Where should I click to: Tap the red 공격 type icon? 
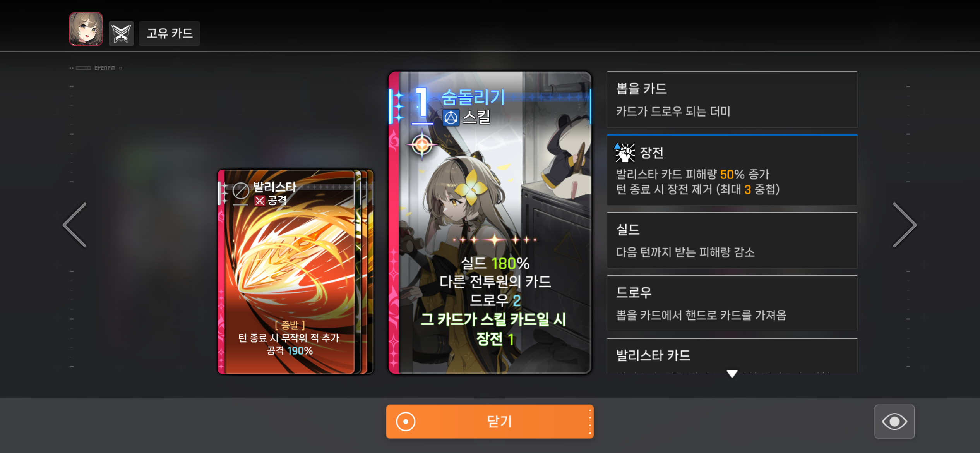pos(259,201)
